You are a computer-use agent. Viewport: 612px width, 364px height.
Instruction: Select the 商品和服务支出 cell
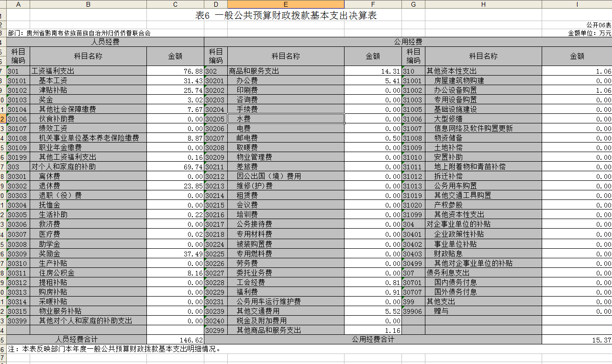pyautogui.click(x=286, y=71)
